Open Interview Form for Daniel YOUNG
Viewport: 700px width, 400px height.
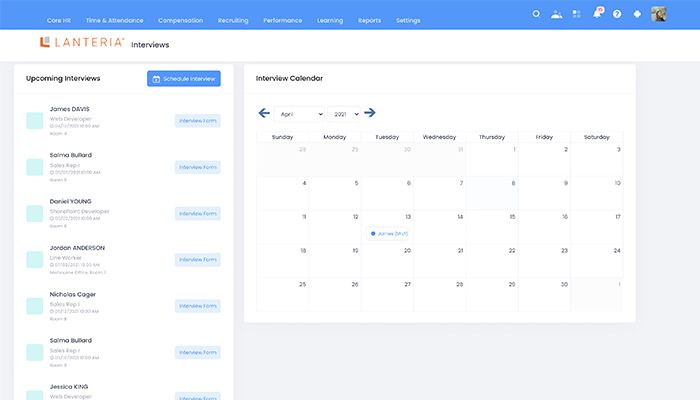pos(197,213)
